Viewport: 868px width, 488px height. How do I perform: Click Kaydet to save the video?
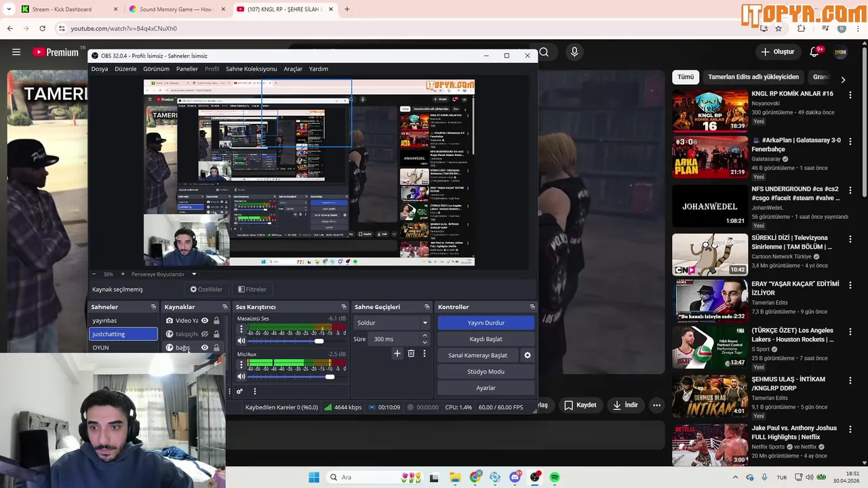click(x=580, y=405)
